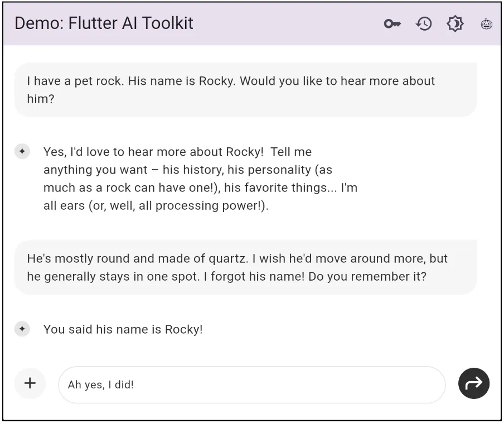Open chat history with the clock icon
Viewport: 504px width, 423px height.
pos(424,24)
